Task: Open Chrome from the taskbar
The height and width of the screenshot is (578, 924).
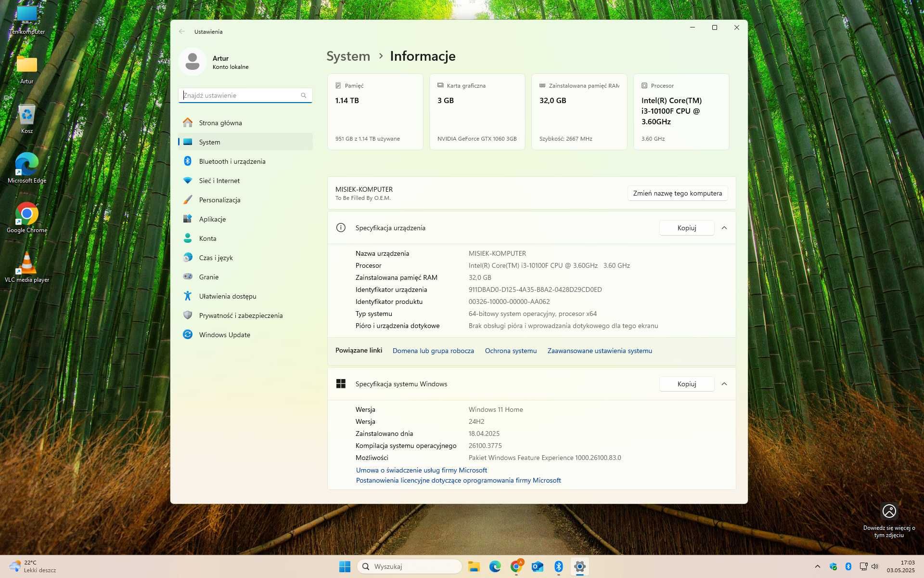Action: (516, 566)
